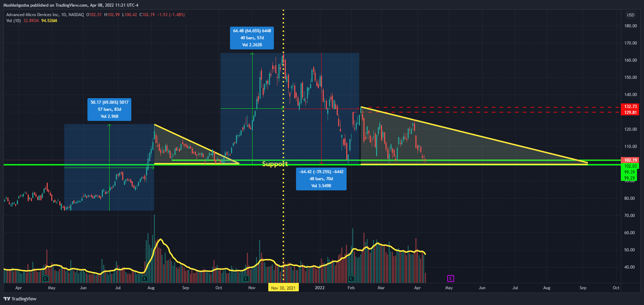Viewport: 644px width, 305px height.
Task: Click the 120.00 price axis label
Action: click(631, 129)
